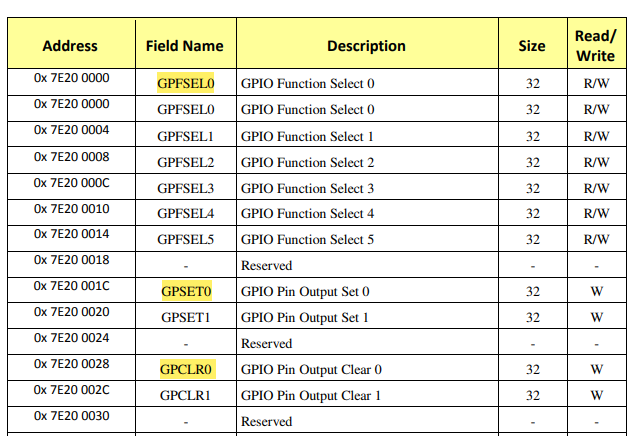Viewport: 642px width, 436px height.
Task: Click the highlighted GPCLR0 field name
Action: pyautogui.click(x=185, y=369)
